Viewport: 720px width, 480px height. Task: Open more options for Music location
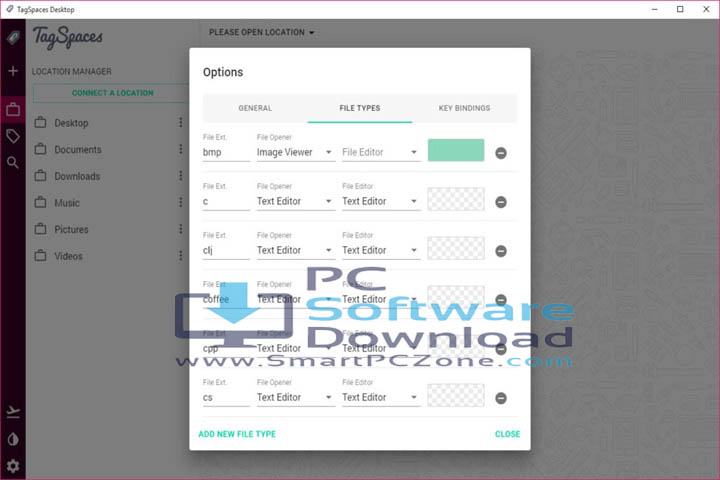click(x=180, y=202)
